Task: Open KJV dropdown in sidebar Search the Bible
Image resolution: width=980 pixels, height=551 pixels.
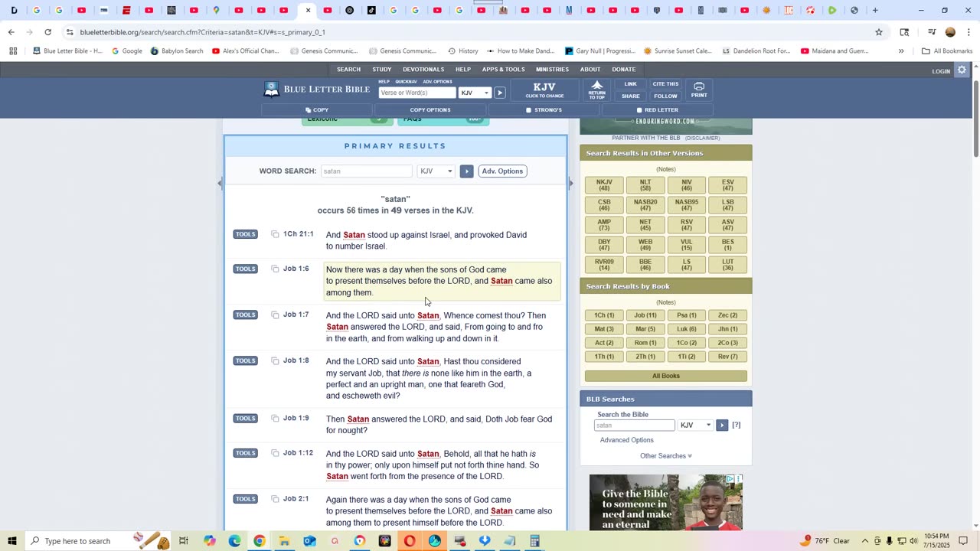Action: (x=695, y=425)
